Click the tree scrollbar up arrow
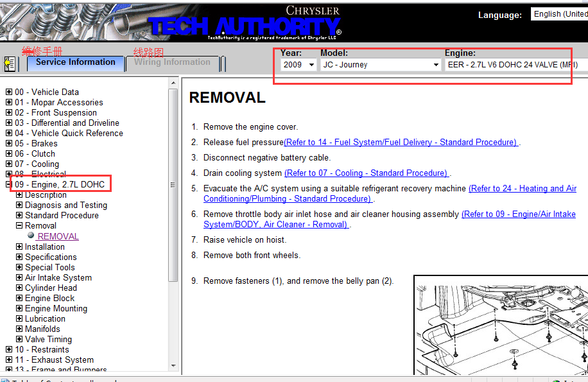The width and height of the screenshot is (588, 382). click(x=173, y=83)
